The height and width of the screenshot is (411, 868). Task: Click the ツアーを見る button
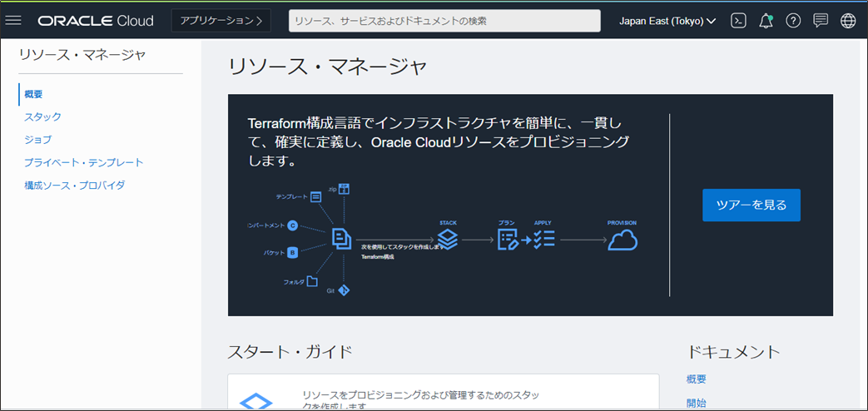751,205
